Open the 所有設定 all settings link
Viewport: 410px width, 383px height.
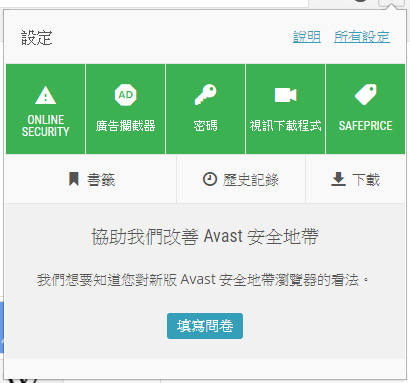tap(362, 37)
